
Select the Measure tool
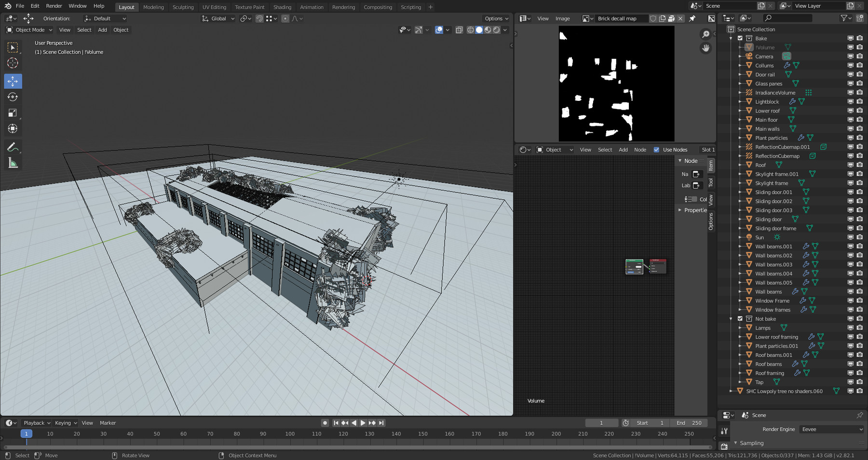(13, 164)
